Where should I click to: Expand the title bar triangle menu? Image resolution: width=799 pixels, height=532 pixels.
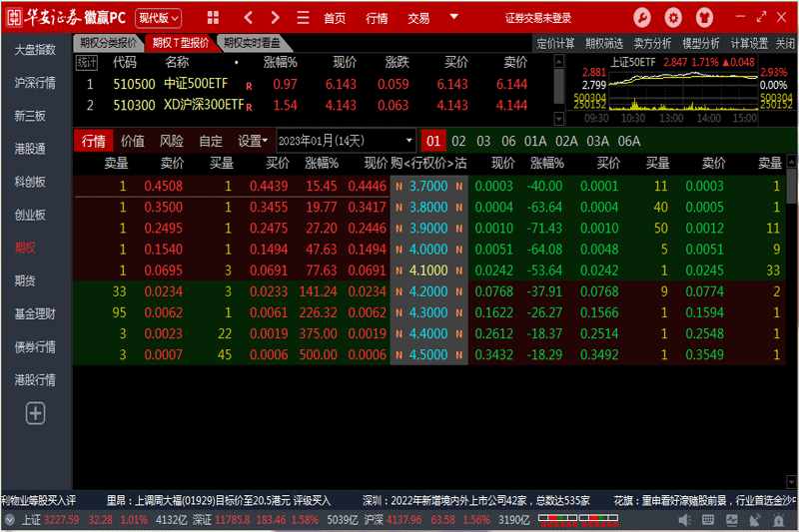tap(453, 16)
